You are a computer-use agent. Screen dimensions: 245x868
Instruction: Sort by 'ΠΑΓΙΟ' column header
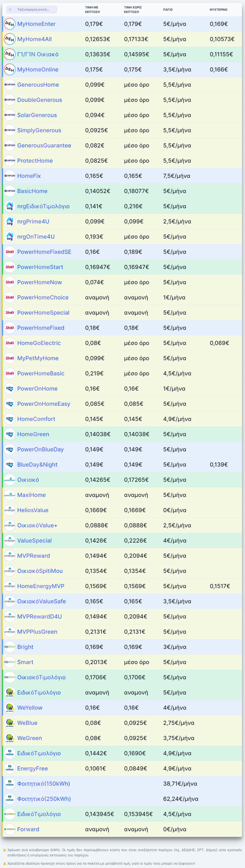pos(168,9)
